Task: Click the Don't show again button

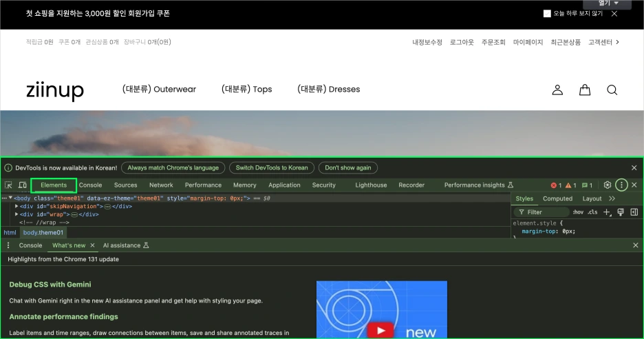Action: [348, 168]
